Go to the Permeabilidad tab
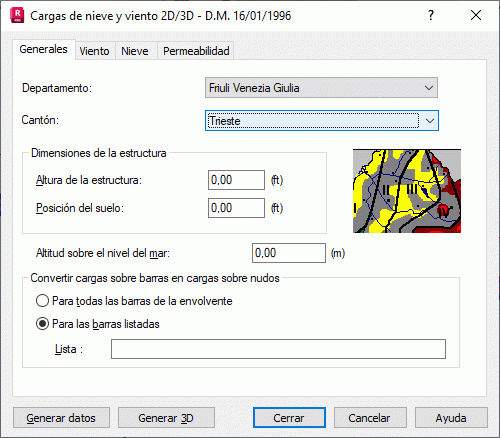The height and width of the screenshot is (438, 500). (x=196, y=51)
